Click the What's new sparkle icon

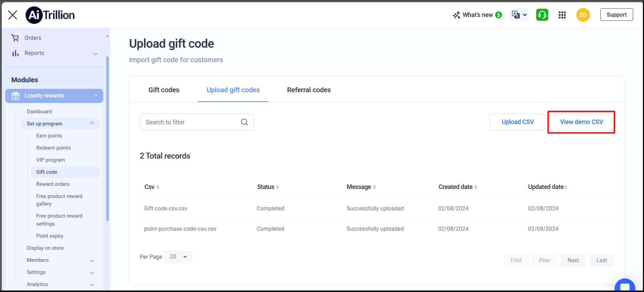[x=456, y=15]
